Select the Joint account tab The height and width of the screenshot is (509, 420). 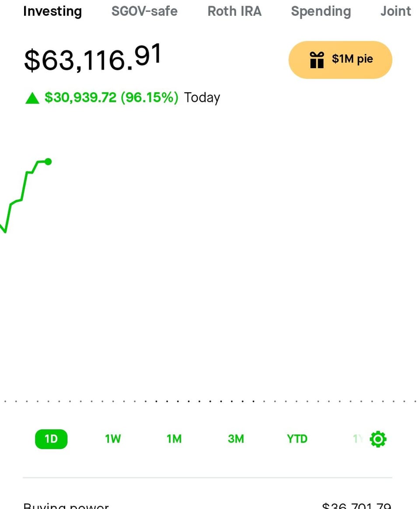(x=395, y=11)
